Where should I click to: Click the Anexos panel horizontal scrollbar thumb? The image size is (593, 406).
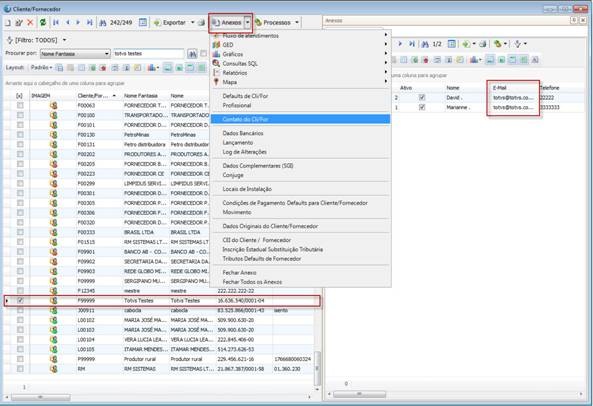point(360,394)
